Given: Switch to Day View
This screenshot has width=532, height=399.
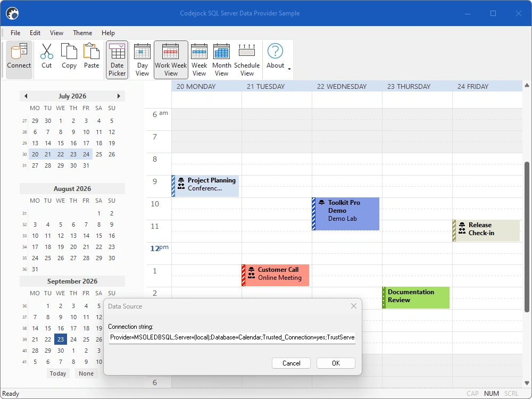Looking at the screenshot, I should click(x=143, y=60).
